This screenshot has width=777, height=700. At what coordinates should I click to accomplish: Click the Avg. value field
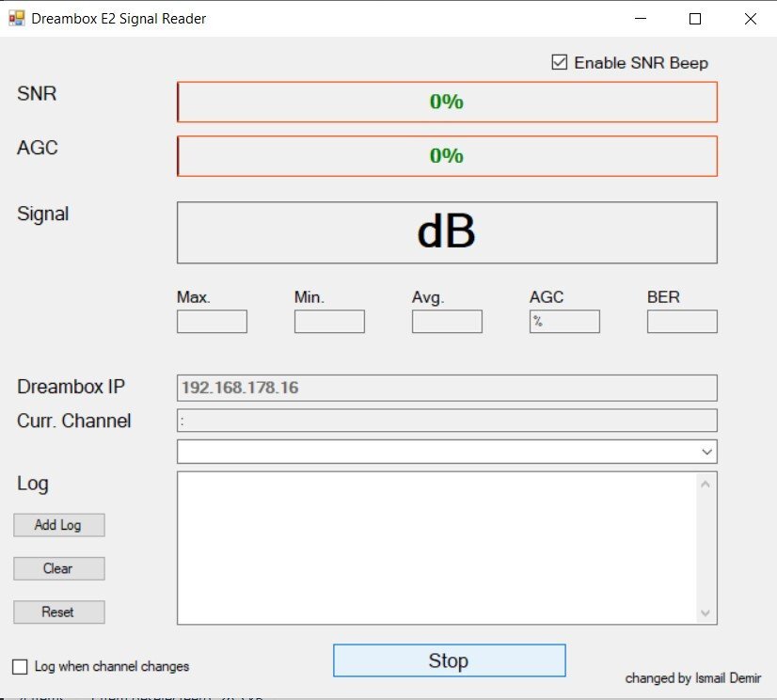[x=447, y=322]
